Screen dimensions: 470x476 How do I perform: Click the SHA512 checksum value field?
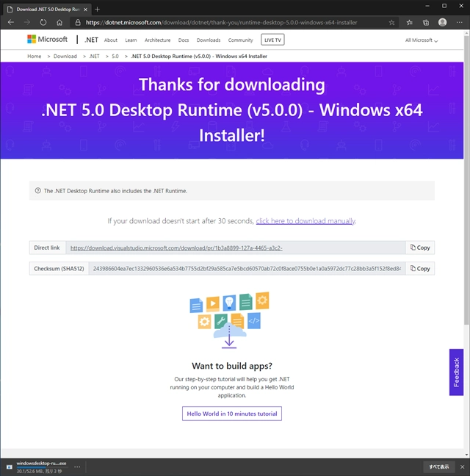(247, 268)
